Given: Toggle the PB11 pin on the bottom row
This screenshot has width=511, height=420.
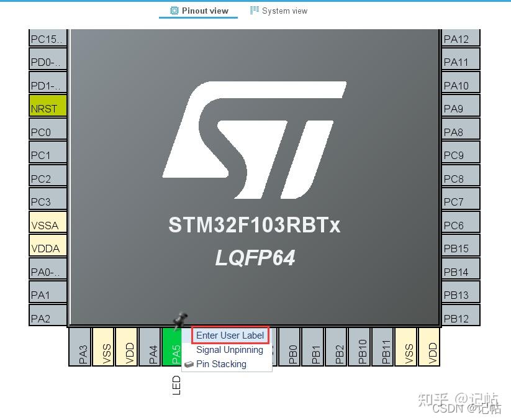Looking at the screenshot, I should click(383, 348).
